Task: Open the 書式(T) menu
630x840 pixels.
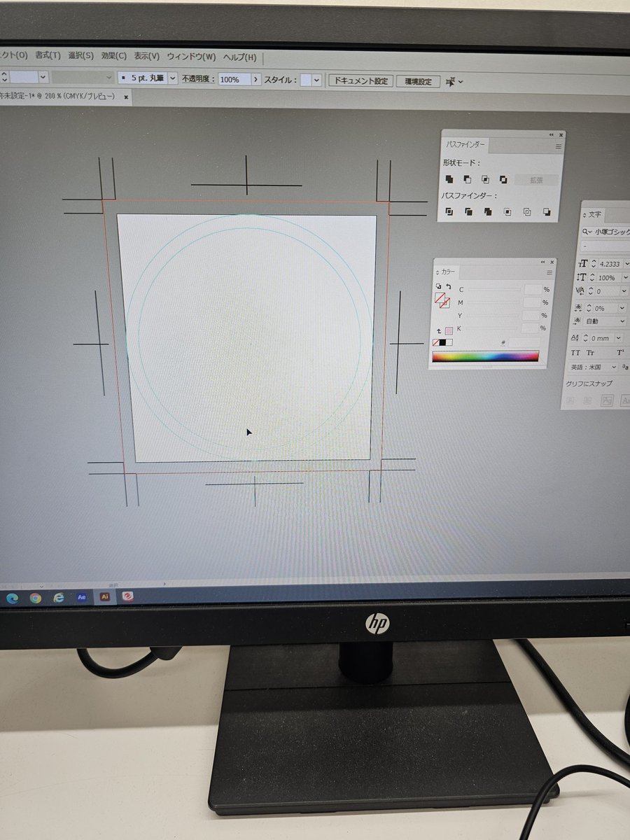Action: (x=48, y=56)
